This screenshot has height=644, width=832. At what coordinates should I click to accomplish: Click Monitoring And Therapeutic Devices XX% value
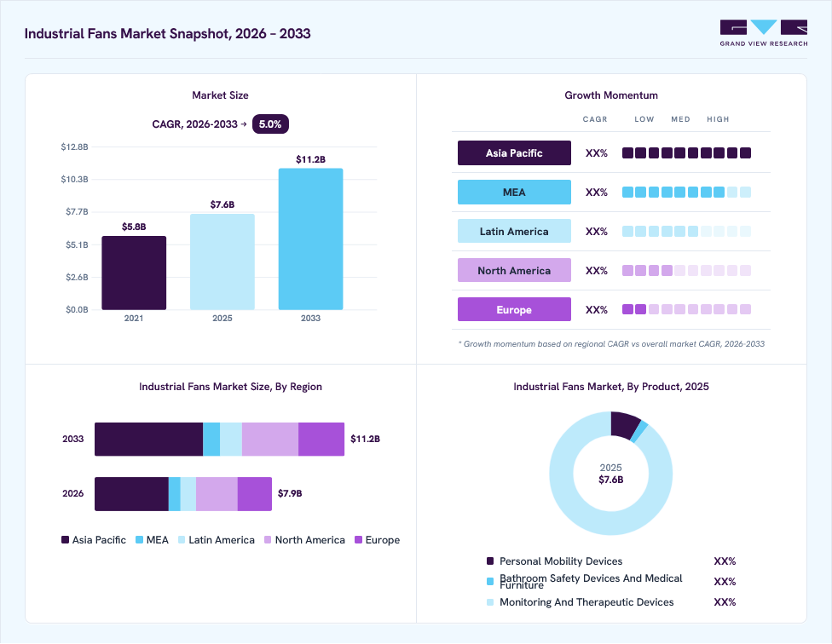[725, 602]
